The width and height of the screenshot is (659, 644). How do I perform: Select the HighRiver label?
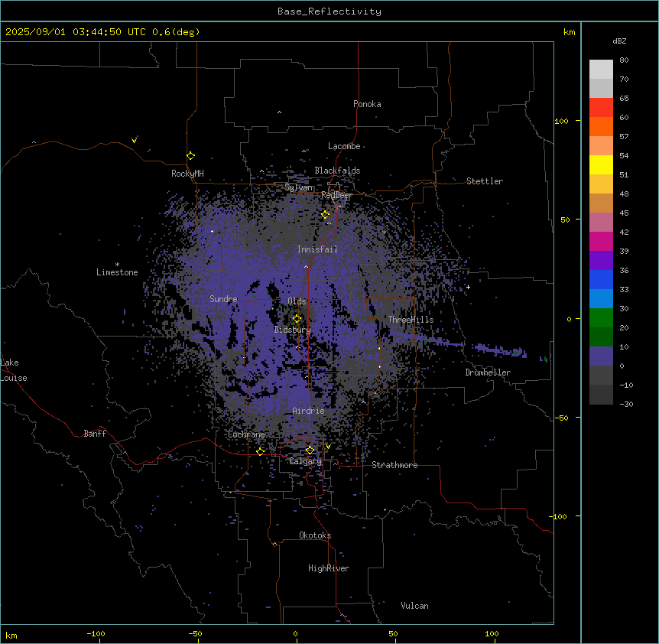329,568
